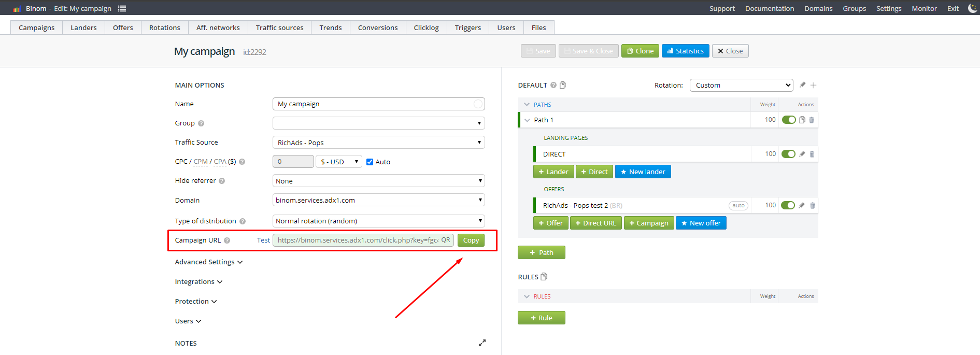Copy RULES with clipboard icon
This screenshot has height=355, width=980.
(x=544, y=277)
